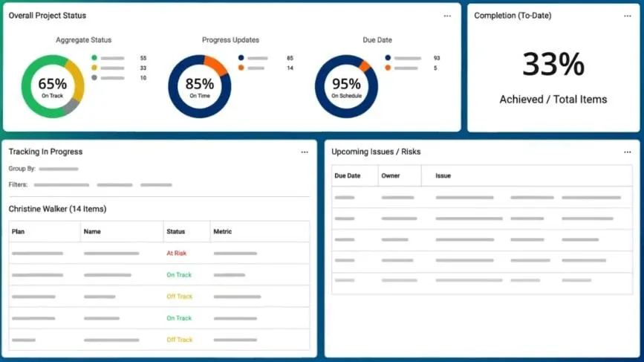Open Upcoming Issues / Risks ellipsis menu

(627, 152)
